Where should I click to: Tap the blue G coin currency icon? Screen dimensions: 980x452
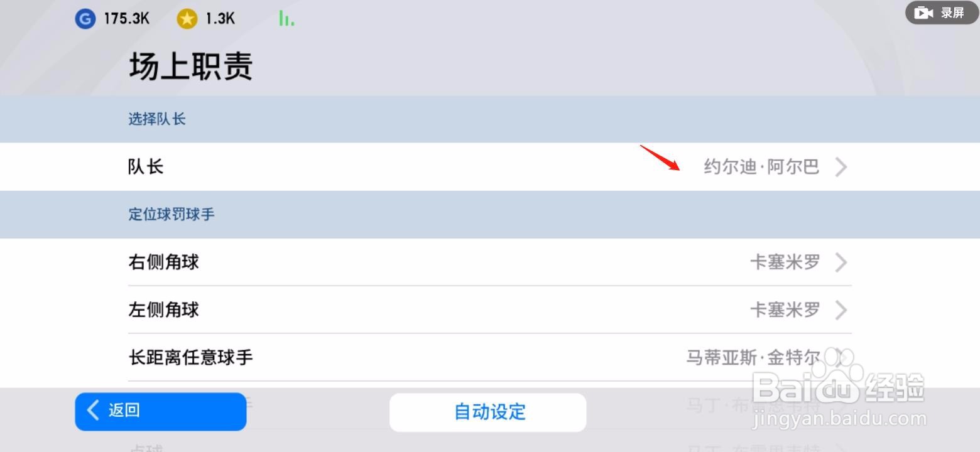point(85,19)
